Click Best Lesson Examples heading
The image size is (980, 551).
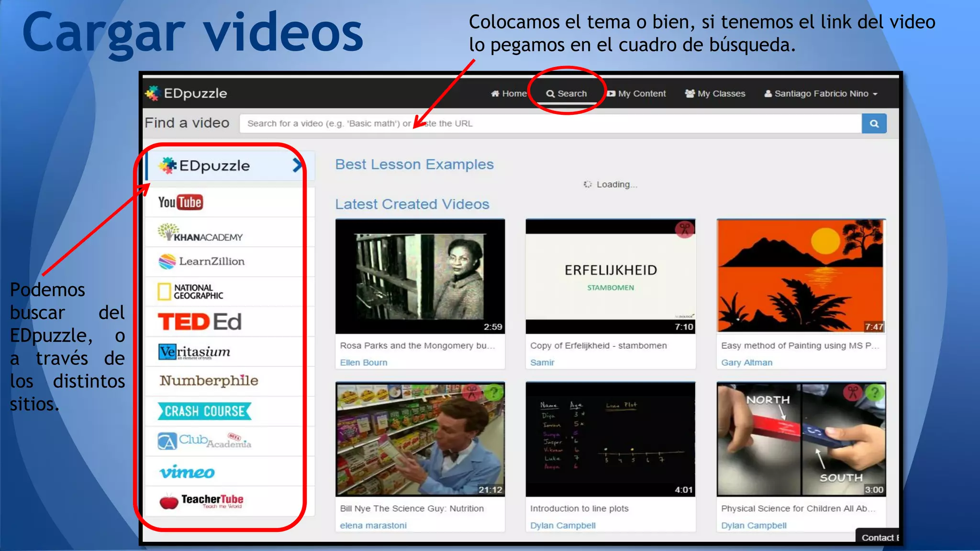(414, 164)
